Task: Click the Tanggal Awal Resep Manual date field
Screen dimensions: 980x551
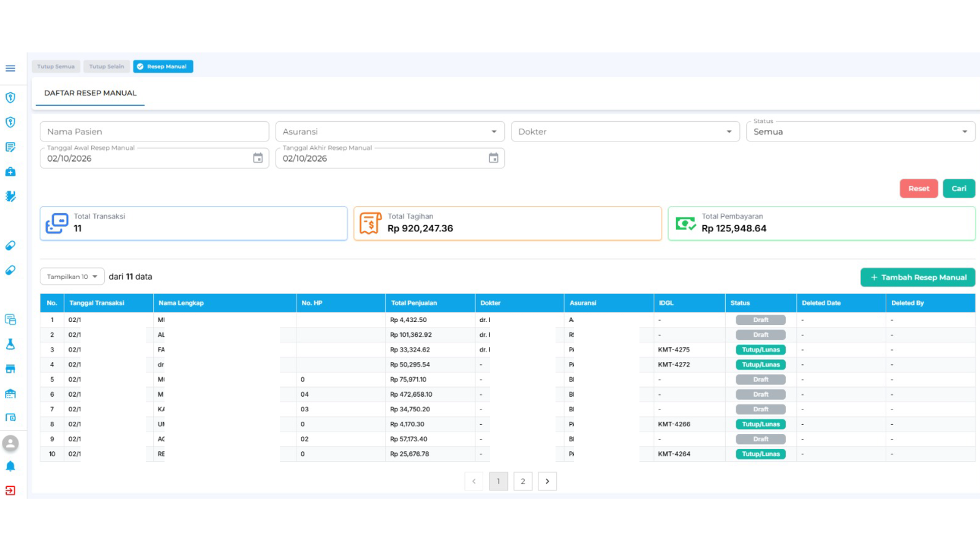Action: [154, 158]
